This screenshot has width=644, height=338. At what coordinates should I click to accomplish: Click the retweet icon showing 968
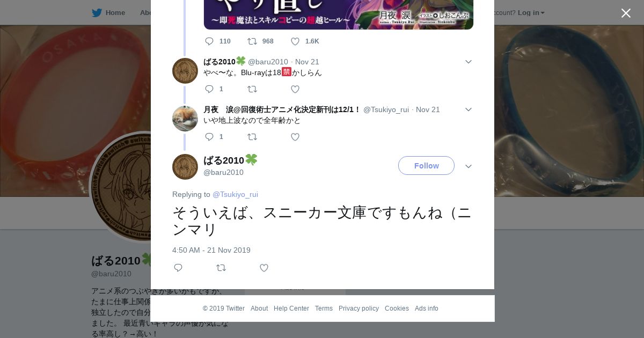(252, 41)
